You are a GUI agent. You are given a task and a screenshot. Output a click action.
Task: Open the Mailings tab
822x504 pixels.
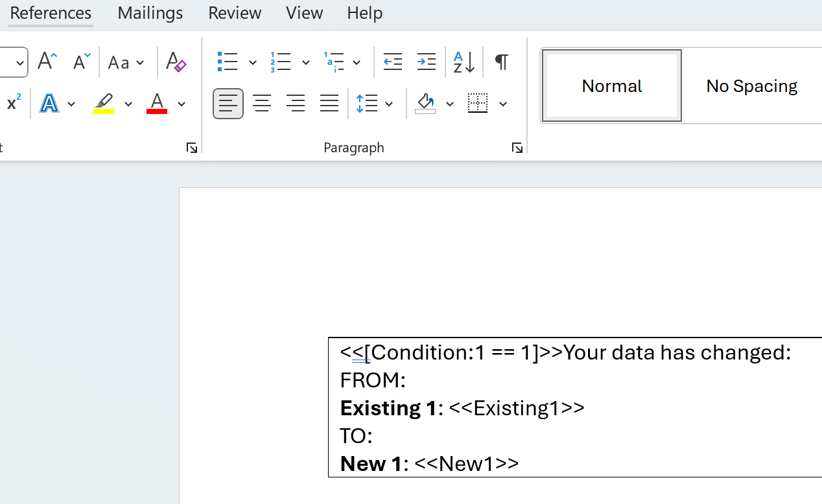[x=150, y=13]
